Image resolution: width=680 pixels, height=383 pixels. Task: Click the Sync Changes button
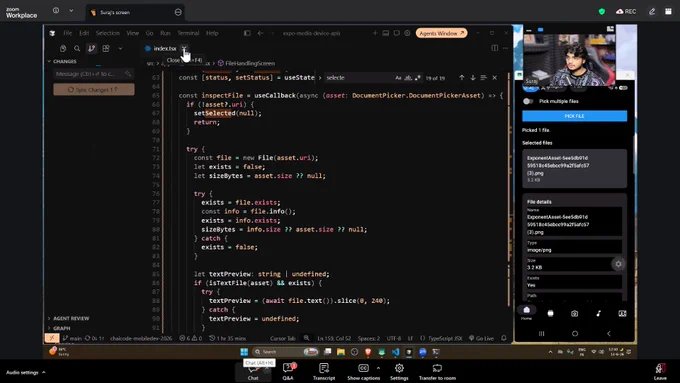tap(94, 89)
